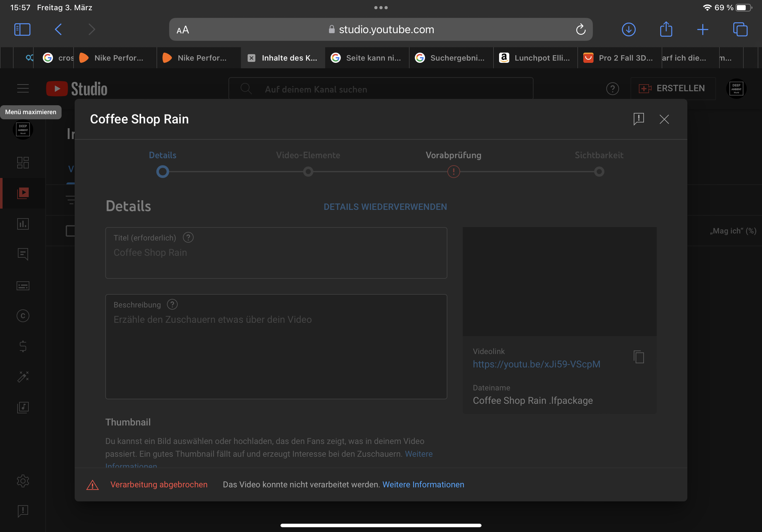Open the youtu.be video link

pos(536,364)
